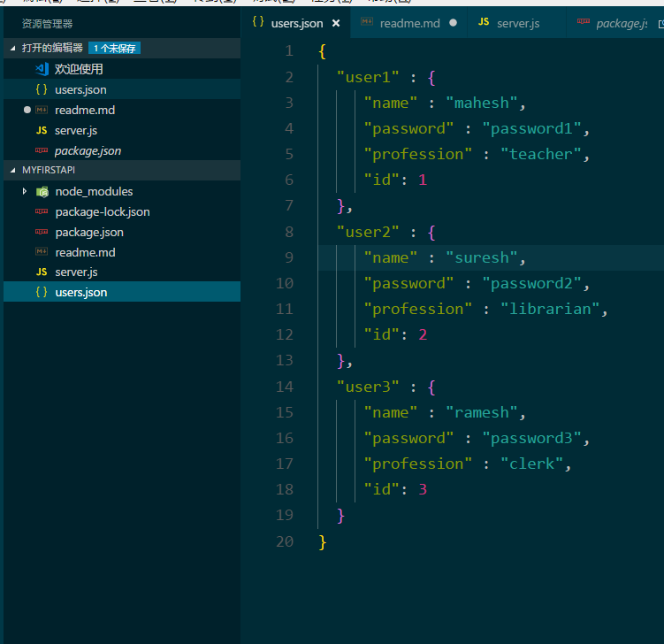This screenshot has width=664, height=644.
Task: Click the "password3" value
Action: click(x=532, y=439)
